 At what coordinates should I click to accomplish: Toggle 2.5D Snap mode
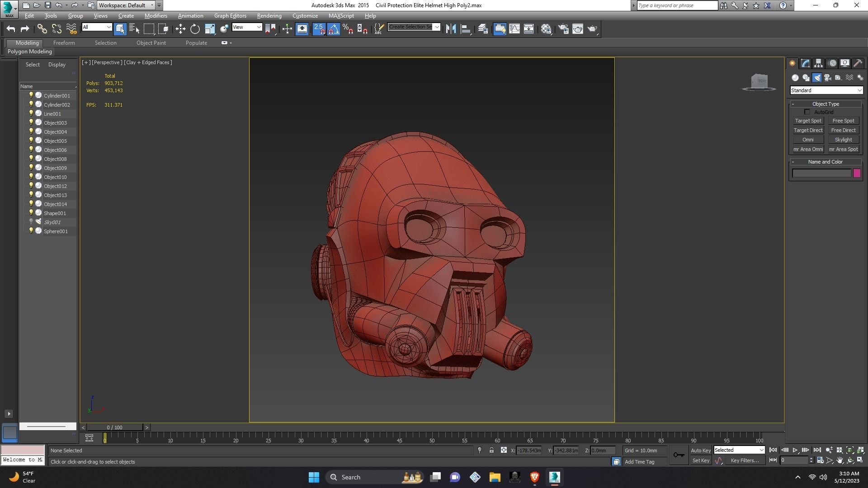coord(319,28)
